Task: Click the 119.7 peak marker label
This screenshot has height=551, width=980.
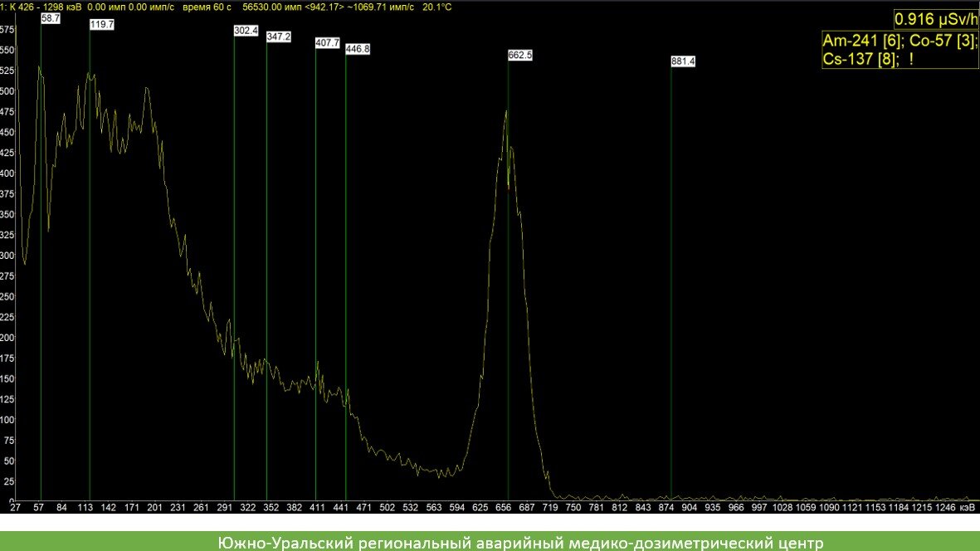Action: point(102,24)
